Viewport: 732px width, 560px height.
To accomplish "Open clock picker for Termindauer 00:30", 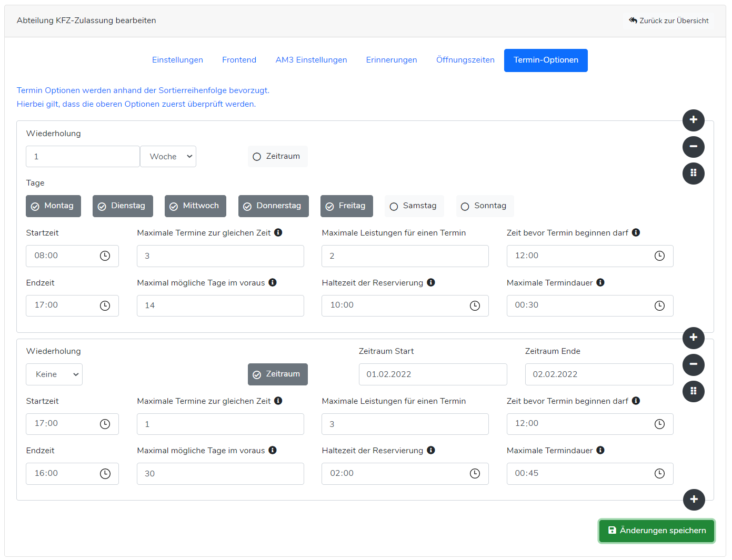I will (x=659, y=306).
